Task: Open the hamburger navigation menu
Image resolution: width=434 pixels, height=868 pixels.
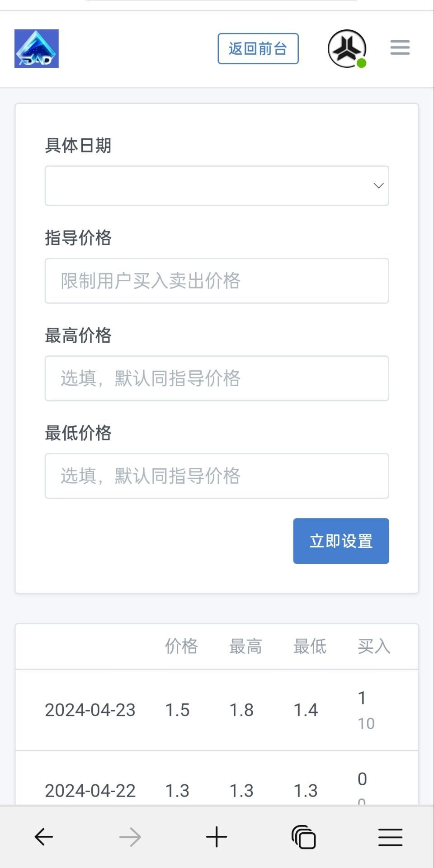Action: [400, 47]
